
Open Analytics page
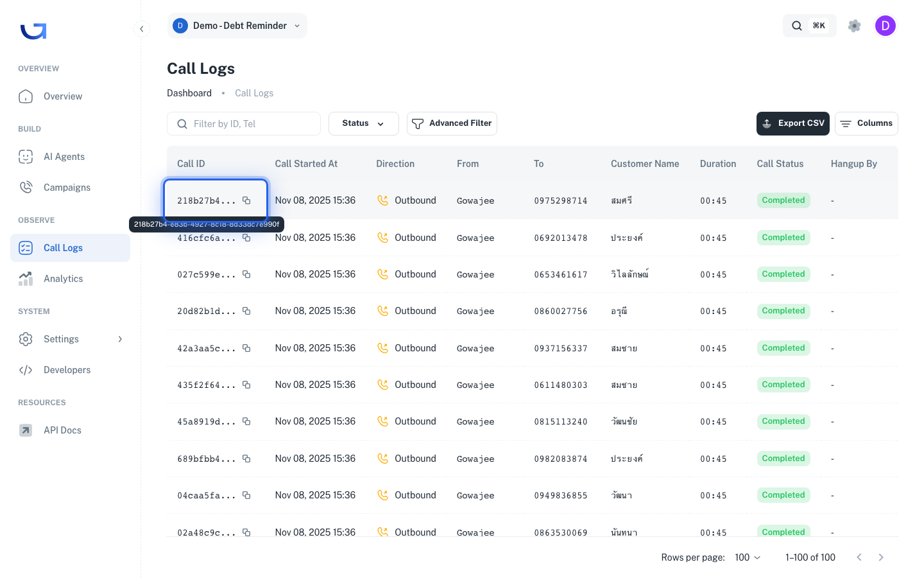pyautogui.click(x=70, y=279)
